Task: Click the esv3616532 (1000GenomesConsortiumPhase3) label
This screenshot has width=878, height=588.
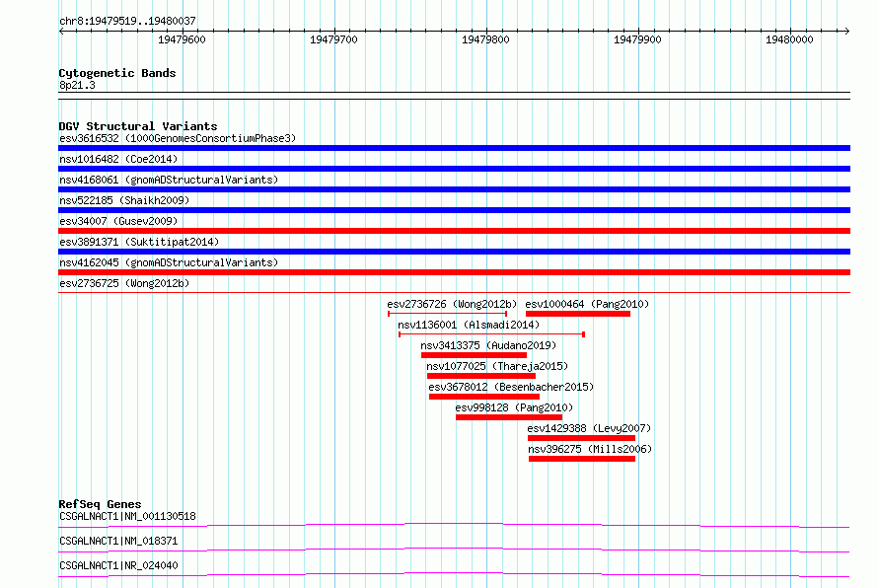Action: pyautogui.click(x=178, y=138)
